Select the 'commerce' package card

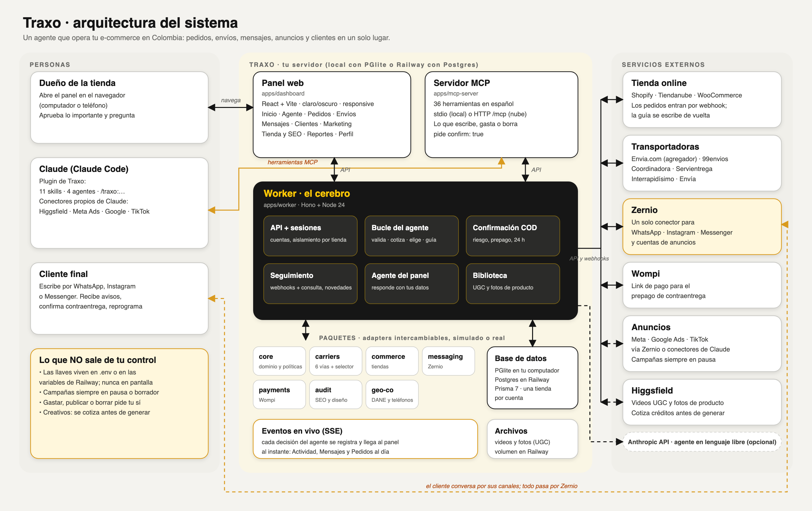(392, 361)
